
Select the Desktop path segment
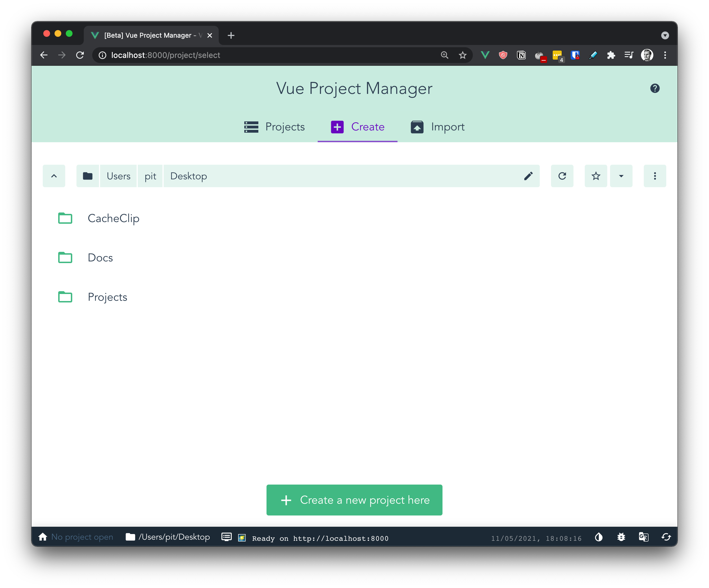click(x=189, y=176)
